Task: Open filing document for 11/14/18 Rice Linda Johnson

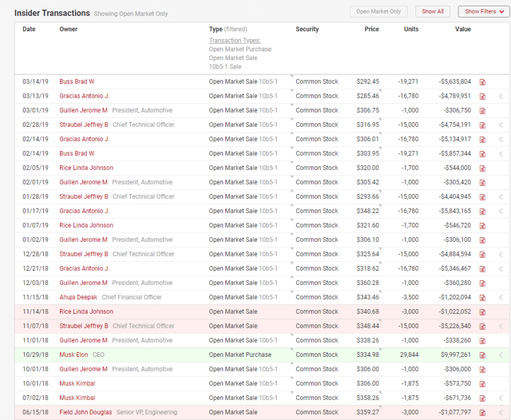Action: click(482, 312)
